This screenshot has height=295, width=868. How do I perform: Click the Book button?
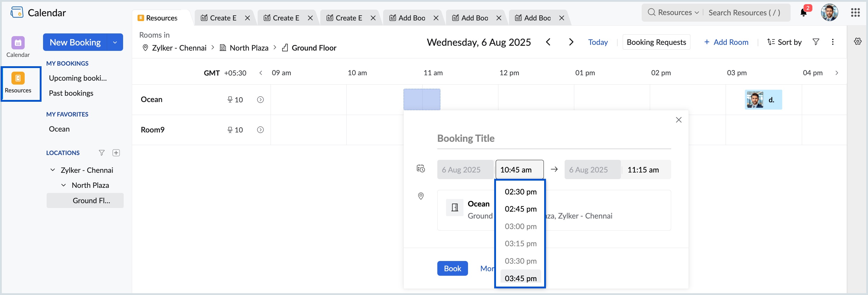point(452,269)
